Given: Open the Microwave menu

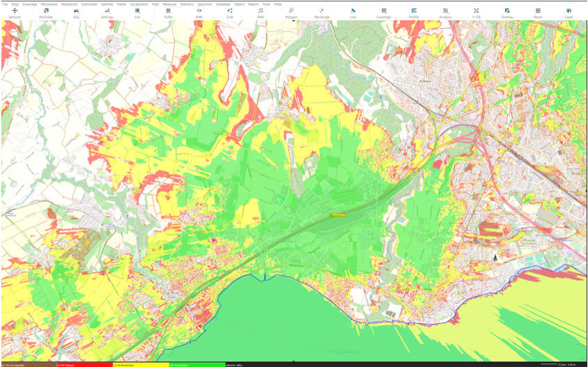Looking at the screenshot, I should point(49,4).
